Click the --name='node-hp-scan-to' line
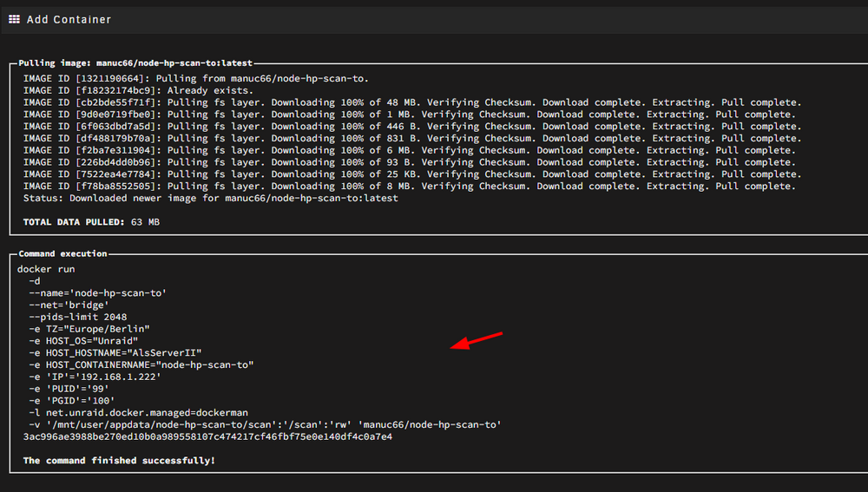868x492 pixels. click(97, 293)
